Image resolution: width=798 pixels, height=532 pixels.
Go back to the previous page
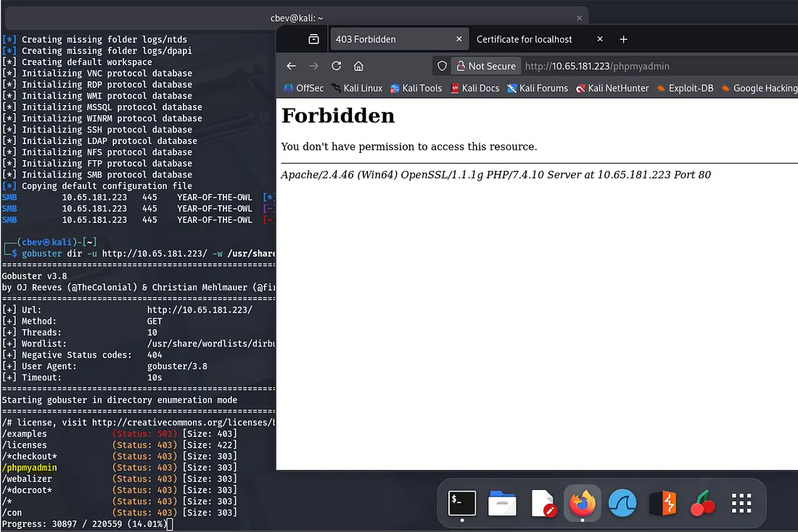(x=291, y=66)
